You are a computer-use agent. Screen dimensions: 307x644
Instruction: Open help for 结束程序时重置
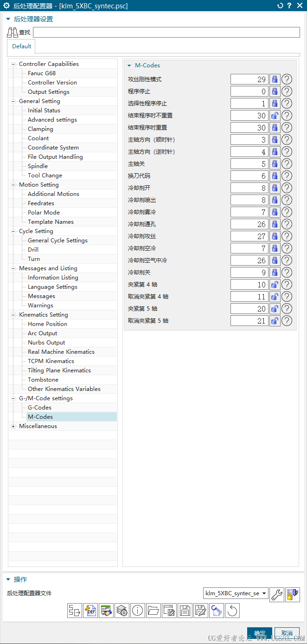point(287,128)
